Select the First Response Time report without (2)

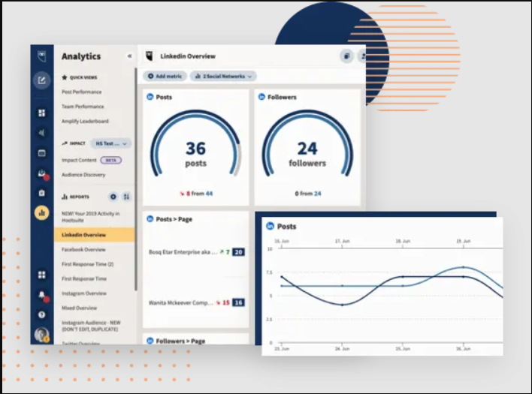(x=84, y=278)
